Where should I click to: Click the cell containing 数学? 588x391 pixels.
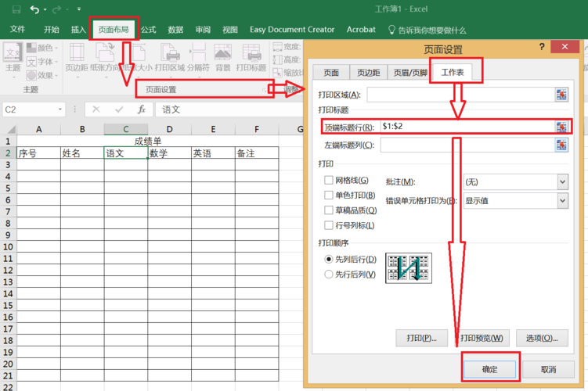coord(169,152)
